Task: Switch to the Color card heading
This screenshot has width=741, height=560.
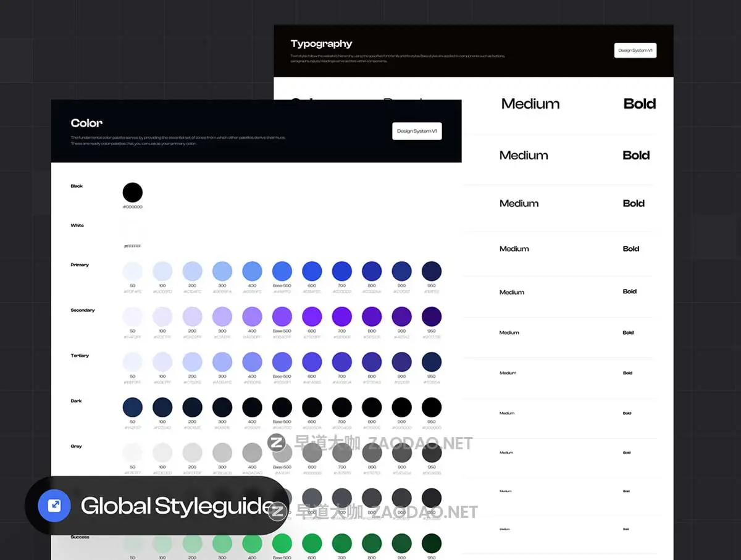Action: coord(86,123)
